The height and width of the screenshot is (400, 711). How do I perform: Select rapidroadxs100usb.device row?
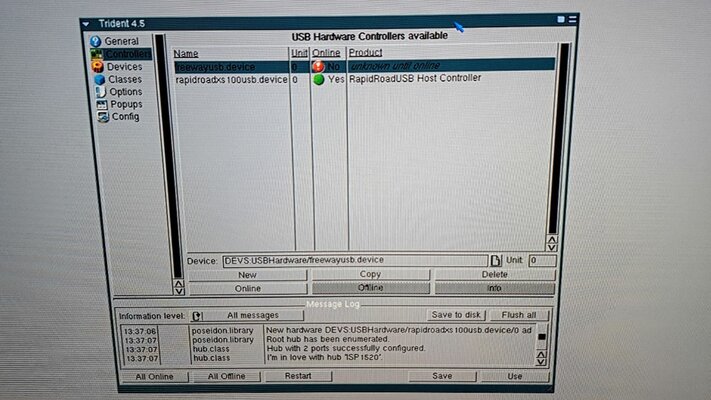tap(231, 79)
